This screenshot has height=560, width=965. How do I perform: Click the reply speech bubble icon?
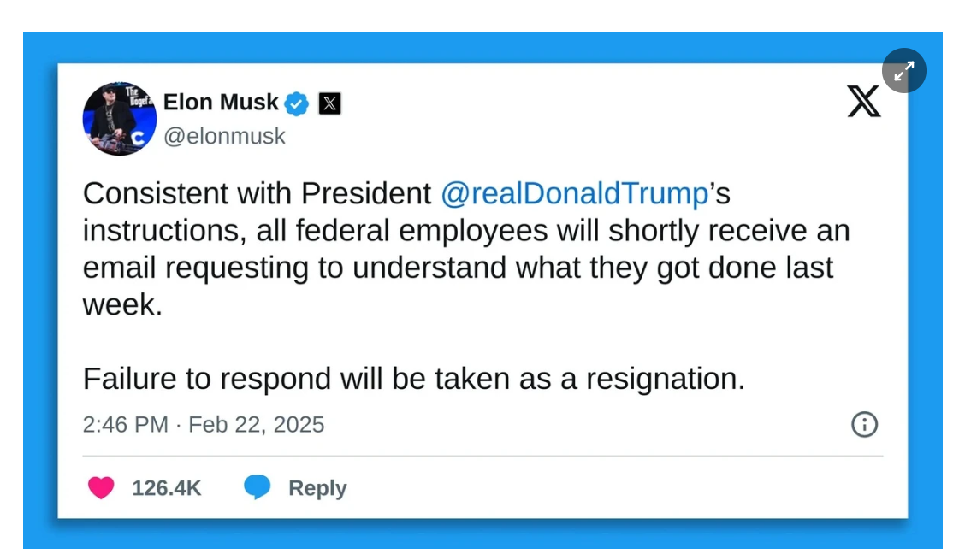[x=257, y=488]
